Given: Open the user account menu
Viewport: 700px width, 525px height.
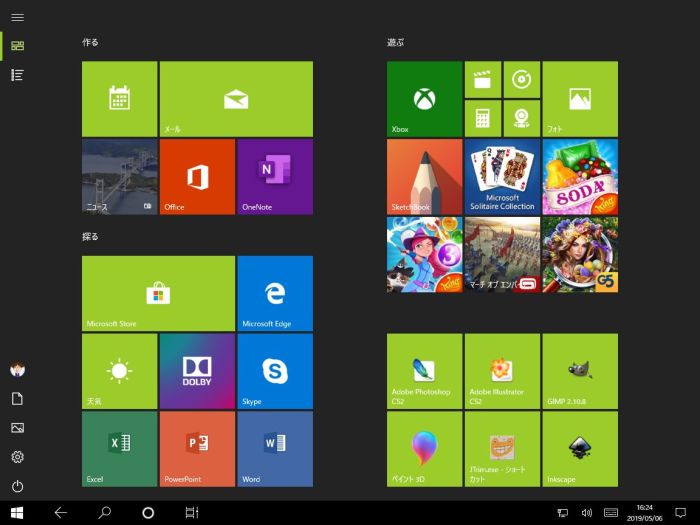Looking at the screenshot, I should [17, 370].
